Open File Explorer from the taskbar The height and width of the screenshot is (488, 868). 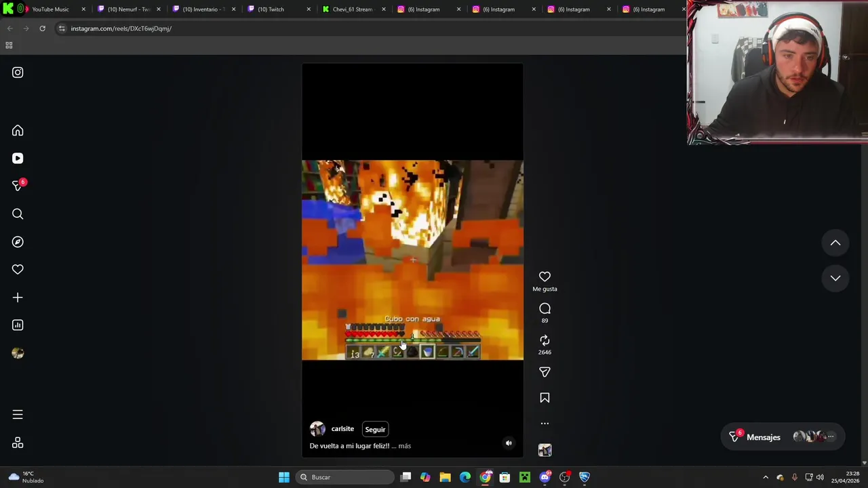[445, 477]
